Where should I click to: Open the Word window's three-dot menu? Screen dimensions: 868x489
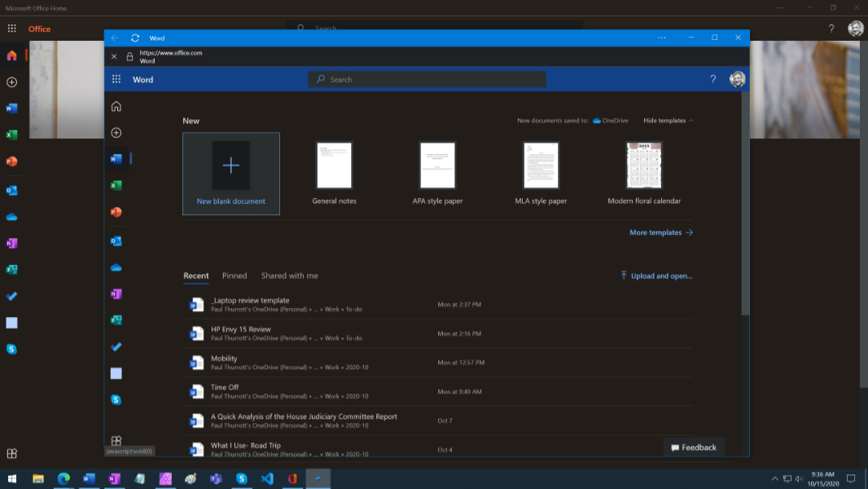[x=661, y=37]
